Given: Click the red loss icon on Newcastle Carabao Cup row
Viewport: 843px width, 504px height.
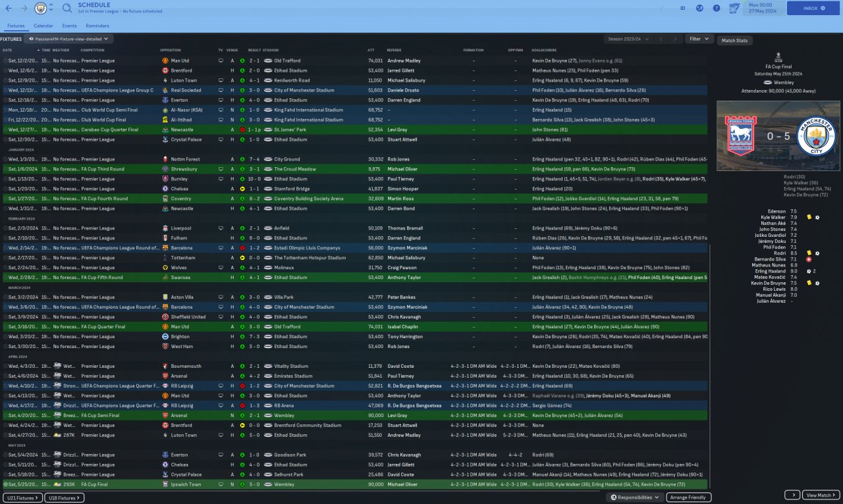Looking at the screenshot, I should [242, 130].
